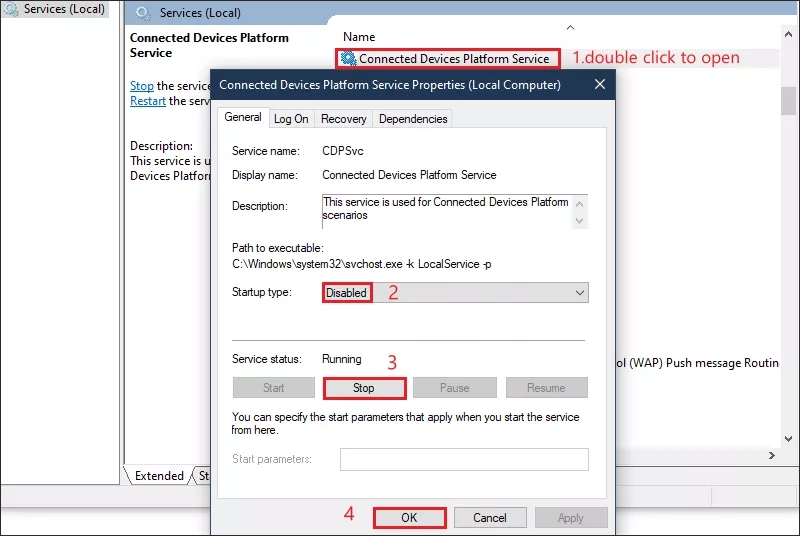Expand Startup type list via arrow
Image resolution: width=800 pixels, height=536 pixels.
pos(580,293)
